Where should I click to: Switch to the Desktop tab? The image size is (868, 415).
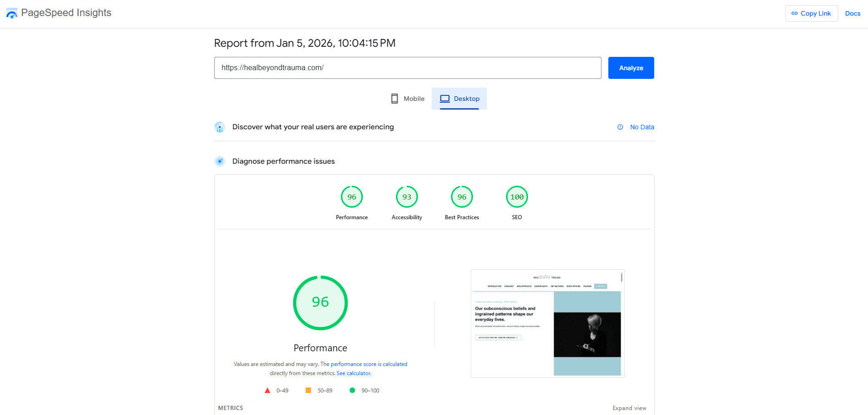(459, 99)
